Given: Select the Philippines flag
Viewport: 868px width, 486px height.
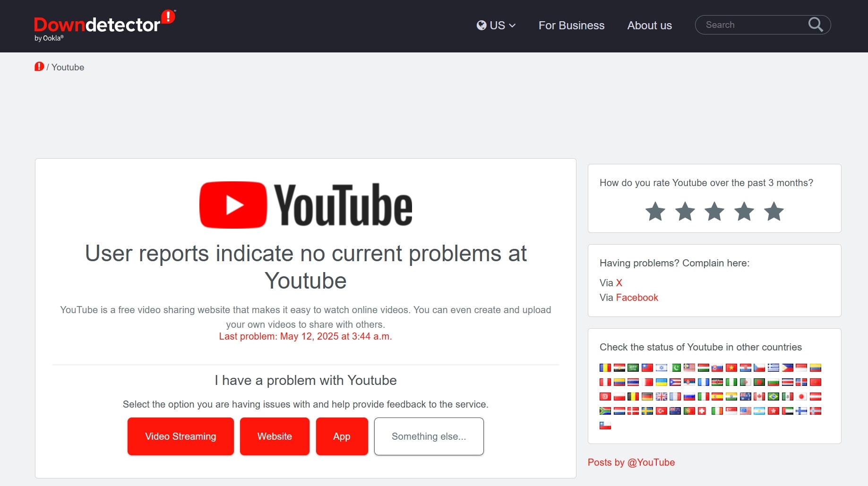Looking at the screenshot, I should pos(788,367).
